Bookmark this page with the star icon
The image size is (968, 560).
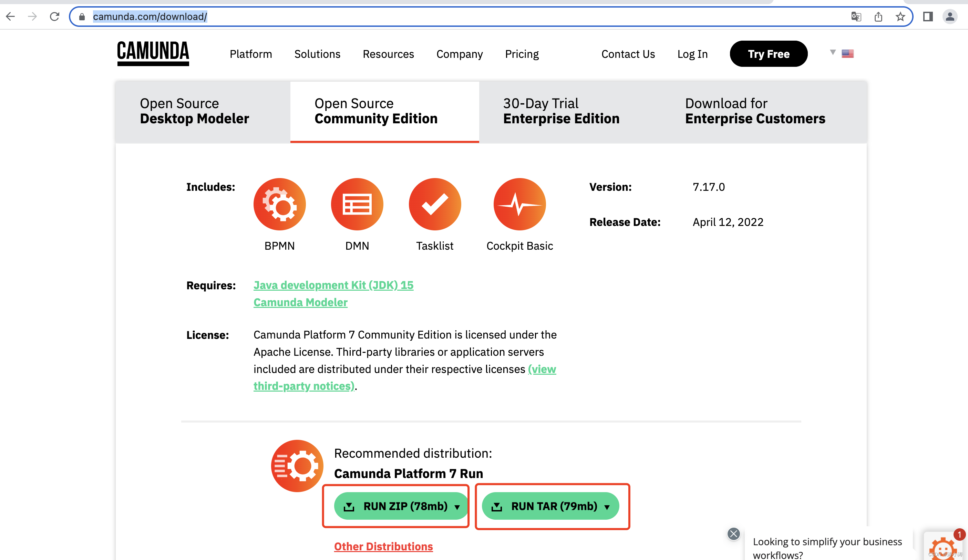900,17
